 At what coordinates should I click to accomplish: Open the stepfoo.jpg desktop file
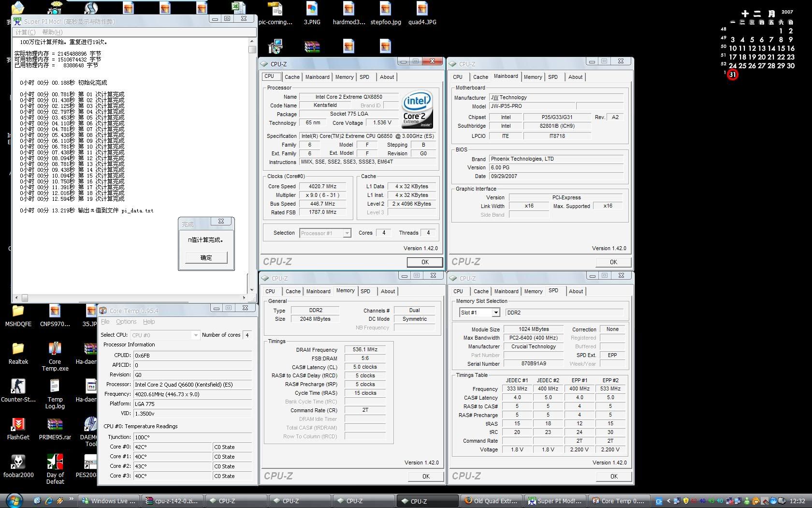click(x=385, y=14)
